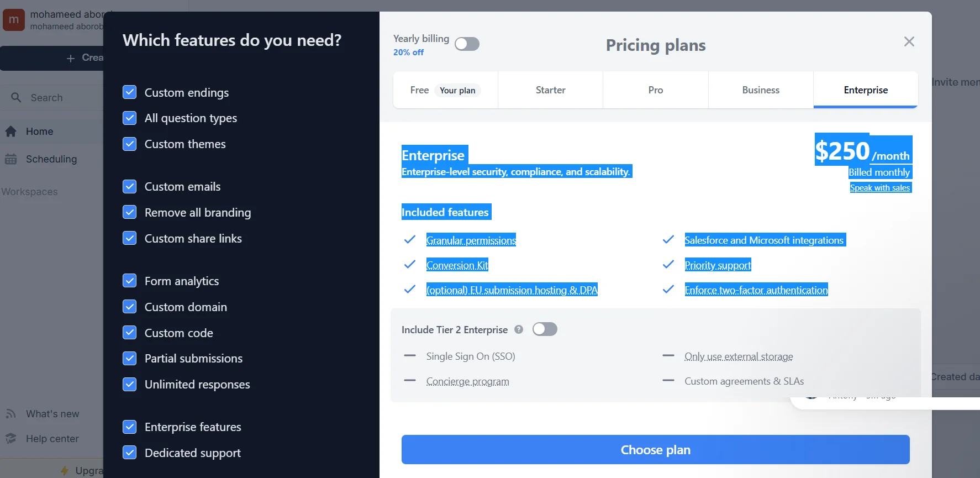The width and height of the screenshot is (980, 478).
Task: Open the What's new feed icon
Action: [x=10, y=414]
